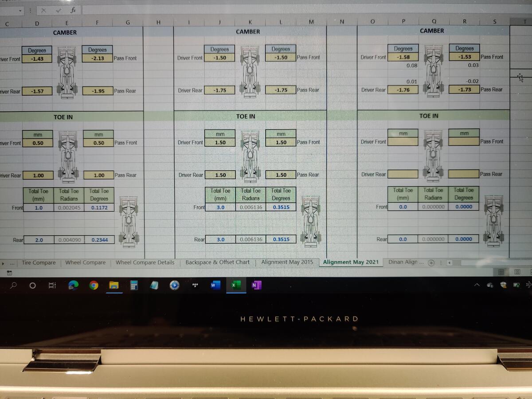
Task: Switch to Normal view in status bar
Action: click(x=501, y=272)
